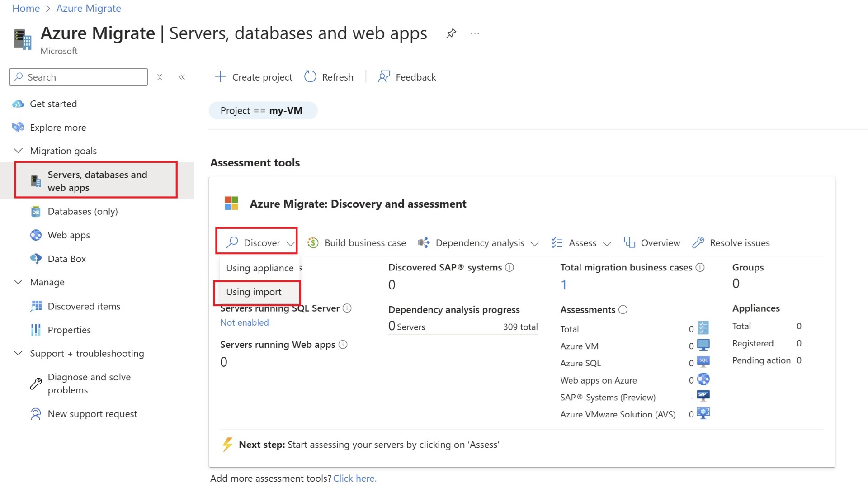
Task: Click info icon next to Assessments
Action: [x=623, y=309]
